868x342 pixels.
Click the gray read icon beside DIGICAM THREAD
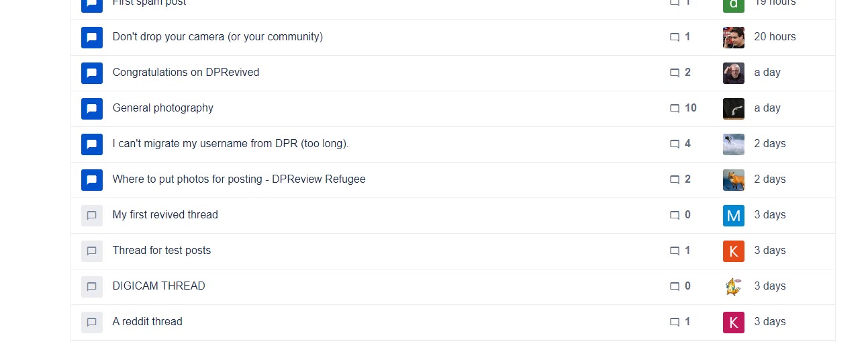92,286
